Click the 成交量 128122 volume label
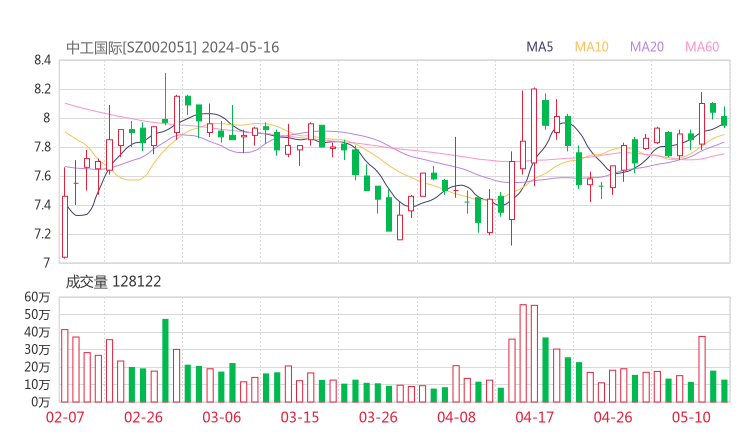 click(x=113, y=282)
